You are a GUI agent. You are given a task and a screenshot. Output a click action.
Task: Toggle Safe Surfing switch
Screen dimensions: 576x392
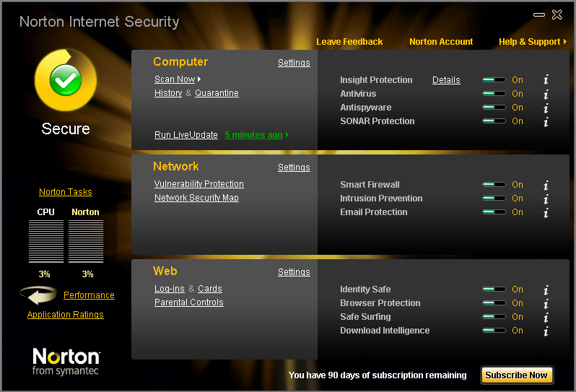click(494, 317)
